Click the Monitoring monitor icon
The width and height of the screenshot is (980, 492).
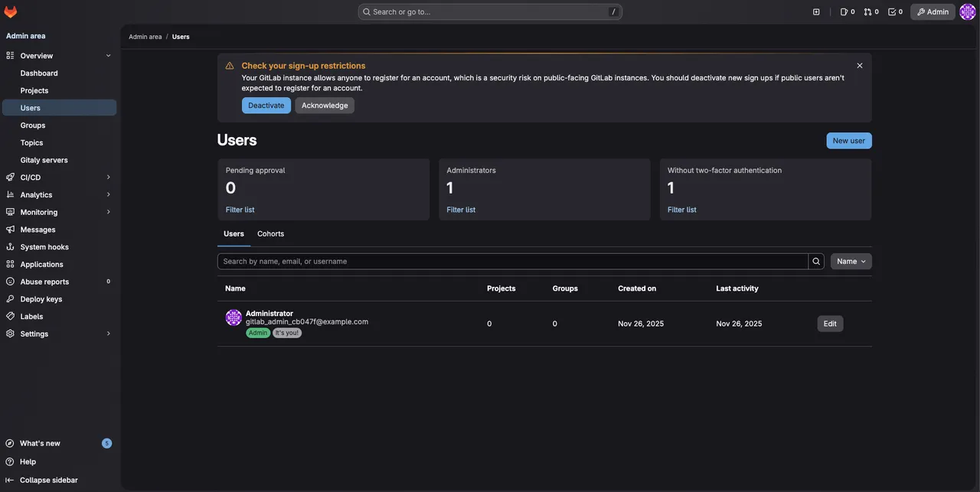pyautogui.click(x=10, y=212)
